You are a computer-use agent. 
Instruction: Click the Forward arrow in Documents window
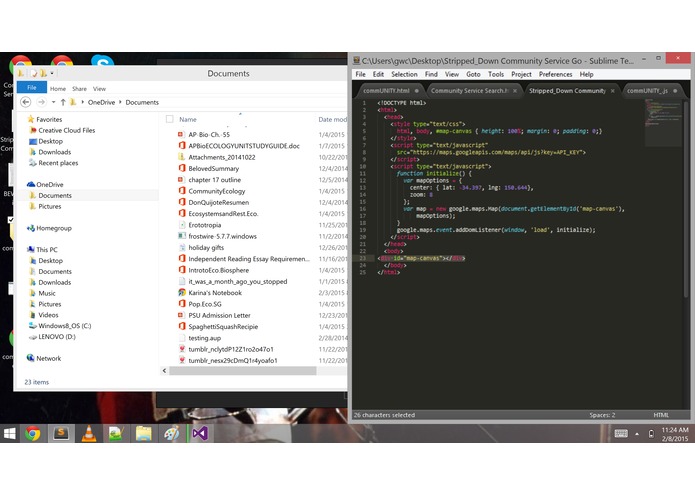click(x=41, y=102)
